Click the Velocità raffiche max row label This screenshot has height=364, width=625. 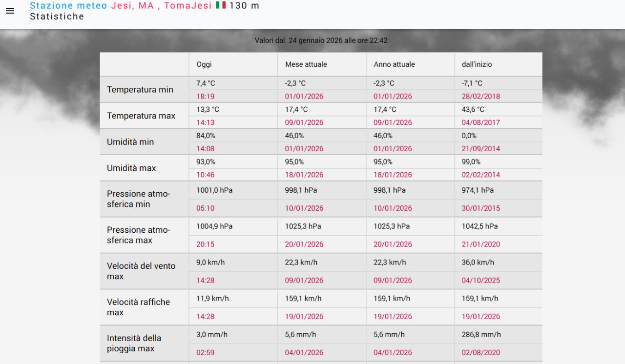[x=138, y=307]
